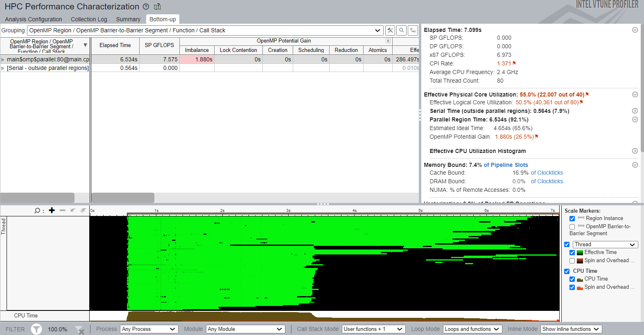Sort by the Imbalance column

tap(197, 50)
